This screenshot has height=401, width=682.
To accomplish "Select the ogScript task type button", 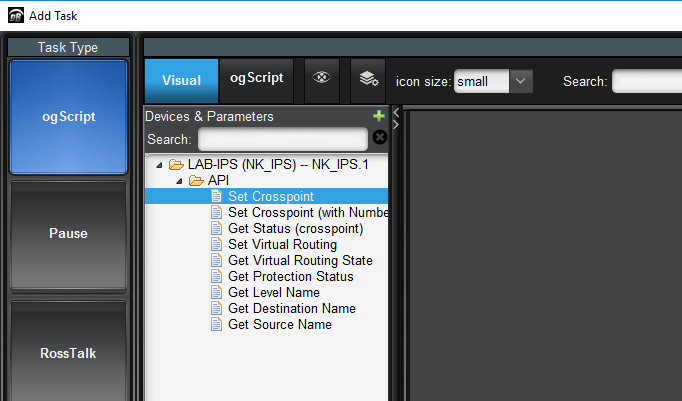I will (68, 116).
